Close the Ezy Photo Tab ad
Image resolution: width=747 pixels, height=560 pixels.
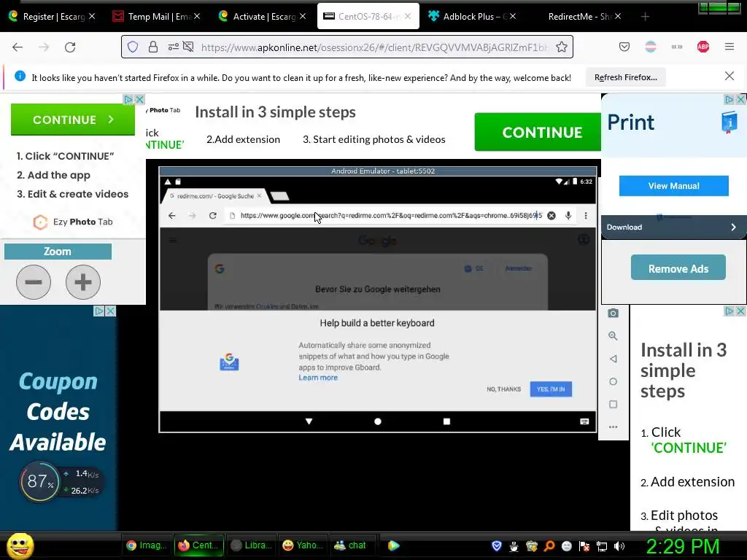click(x=139, y=99)
